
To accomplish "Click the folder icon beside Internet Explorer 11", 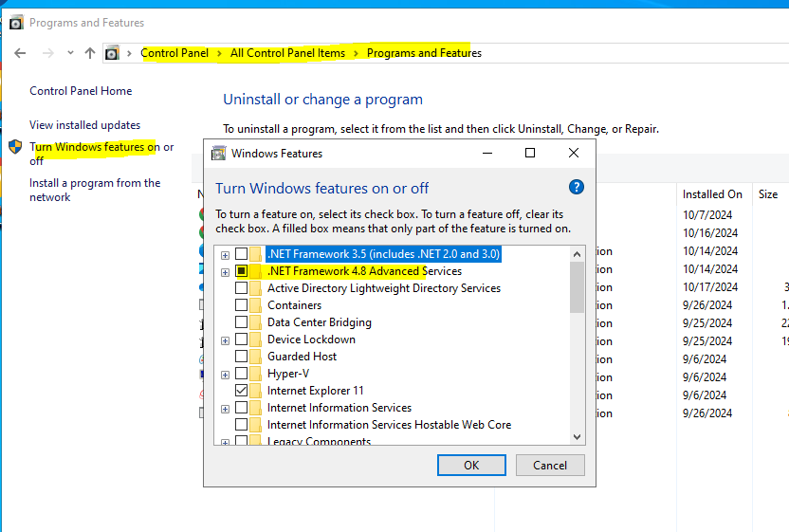I will pos(256,391).
